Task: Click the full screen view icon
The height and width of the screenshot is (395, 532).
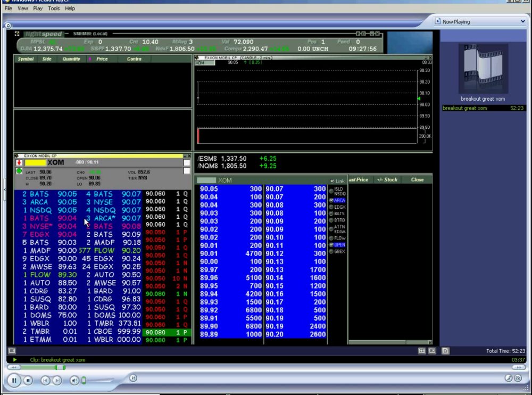Action: (x=432, y=350)
